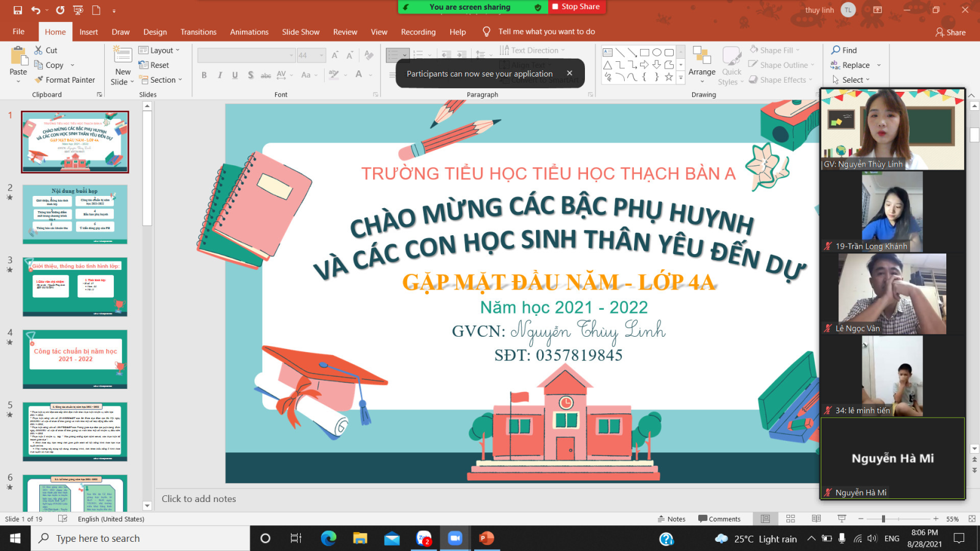Toggle the Notes pane in the status bar
The height and width of the screenshot is (551, 980).
[x=671, y=519]
